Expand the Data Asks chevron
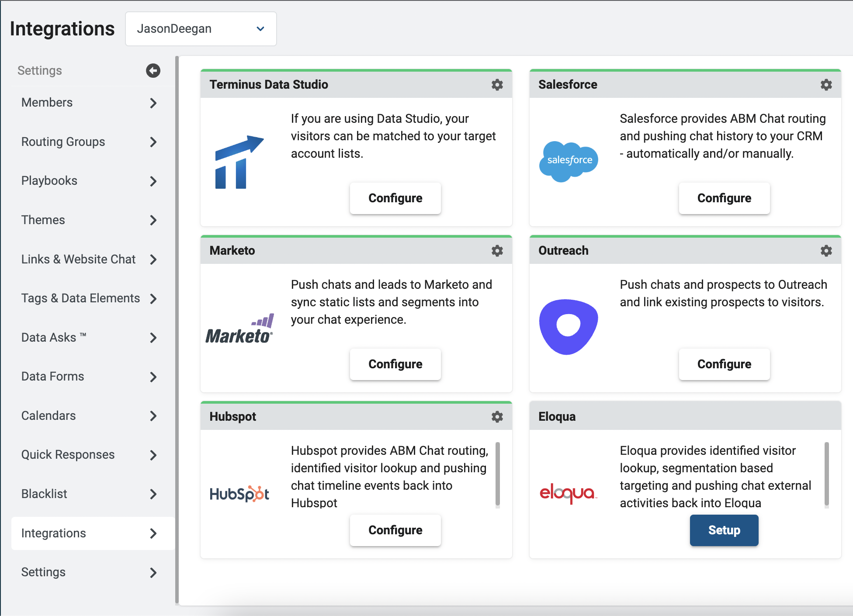Screen dimensions: 853x616 tap(153, 338)
